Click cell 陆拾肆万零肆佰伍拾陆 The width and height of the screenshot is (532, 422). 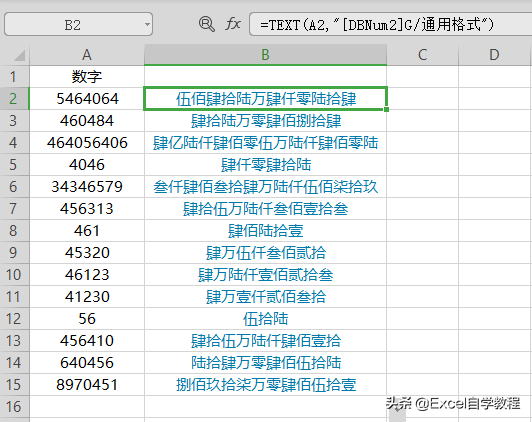265,363
